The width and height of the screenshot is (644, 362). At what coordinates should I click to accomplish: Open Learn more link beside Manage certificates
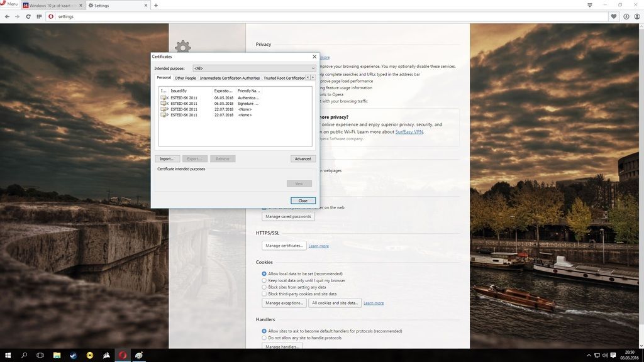click(319, 246)
